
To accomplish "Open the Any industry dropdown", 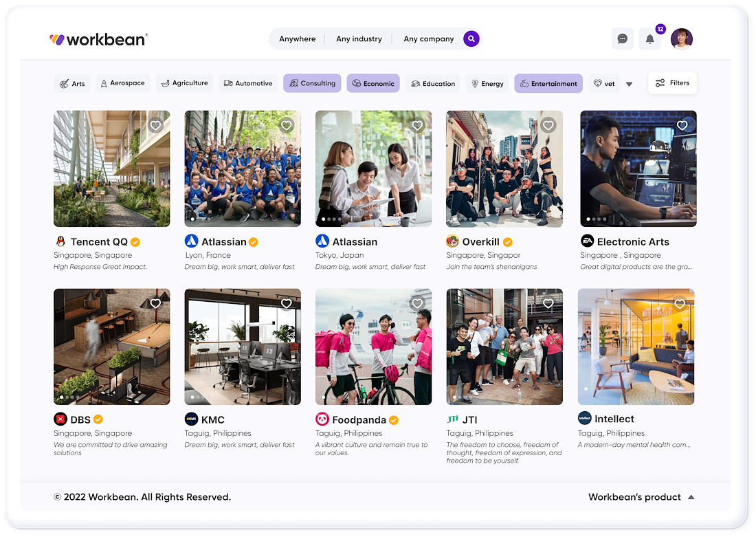I will (359, 39).
